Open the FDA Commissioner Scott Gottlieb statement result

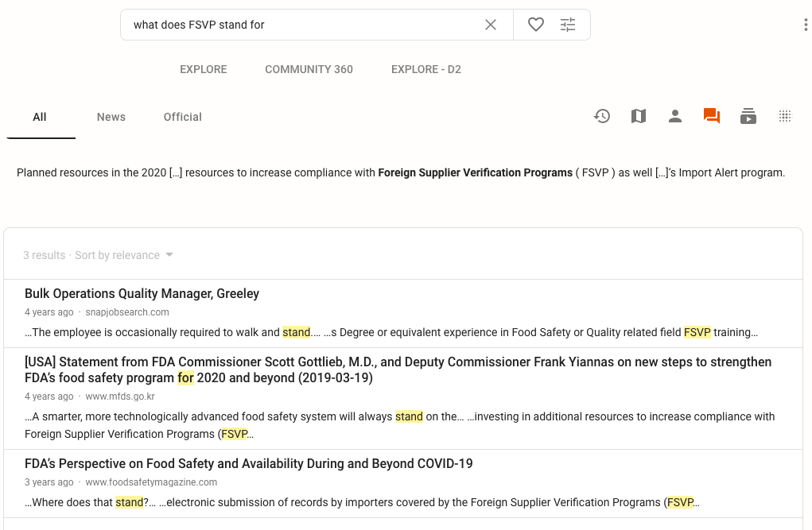398,369
